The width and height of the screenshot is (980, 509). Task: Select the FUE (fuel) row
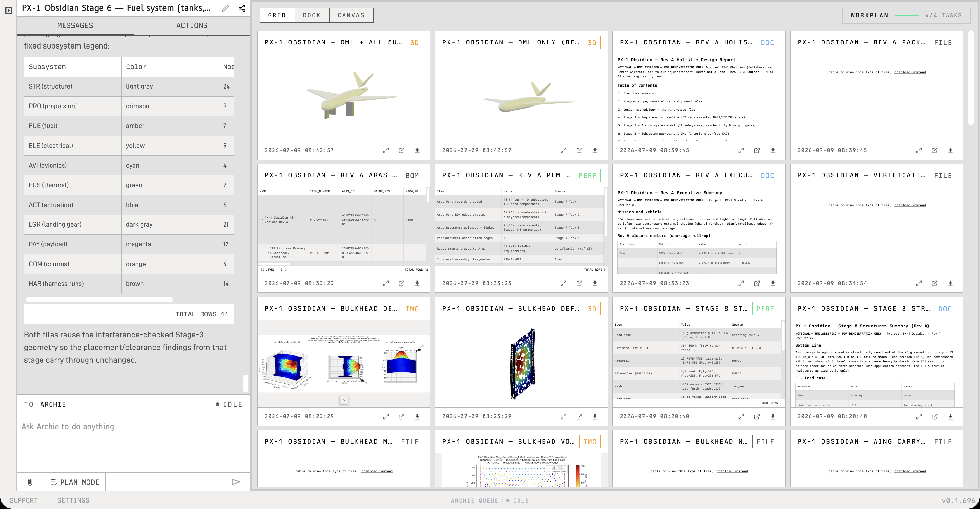coord(129,126)
